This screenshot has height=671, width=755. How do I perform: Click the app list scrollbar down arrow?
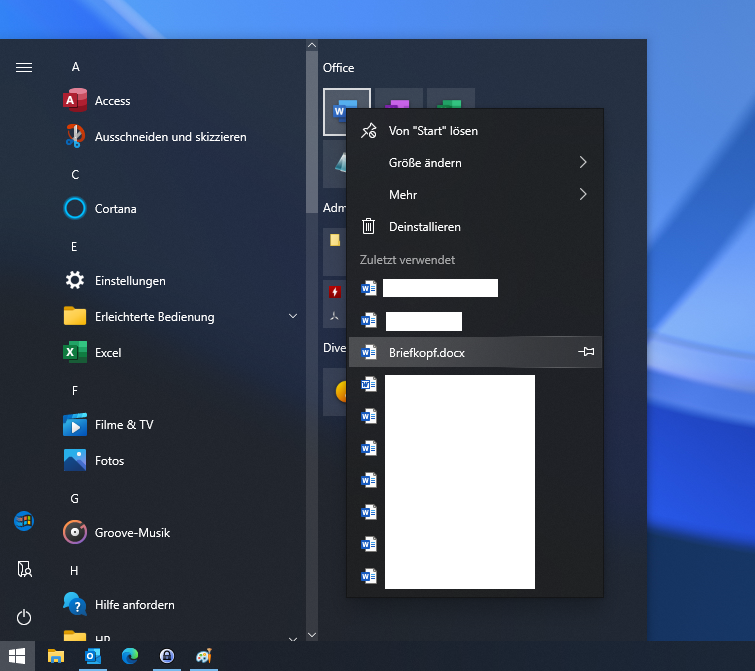coord(312,635)
